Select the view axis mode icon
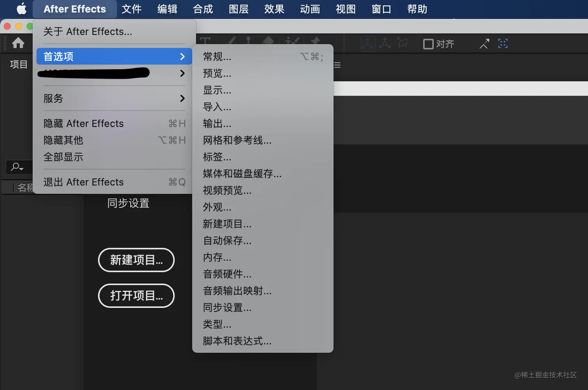The width and height of the screenshot is (588, 390). point(402,43)
